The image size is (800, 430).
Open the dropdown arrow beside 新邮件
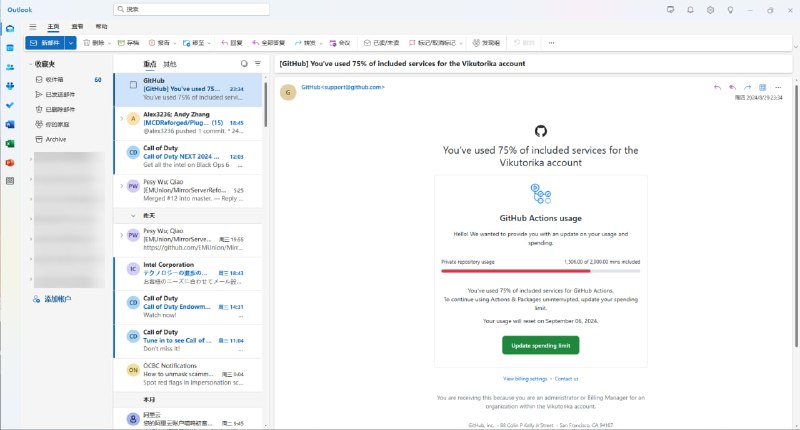coord(72,43)
